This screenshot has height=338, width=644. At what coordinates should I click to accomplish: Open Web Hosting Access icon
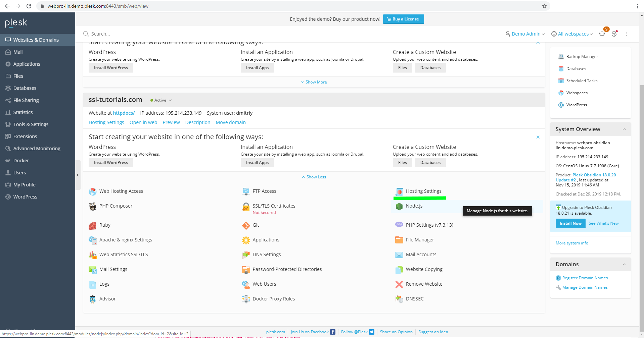(92, 191)
